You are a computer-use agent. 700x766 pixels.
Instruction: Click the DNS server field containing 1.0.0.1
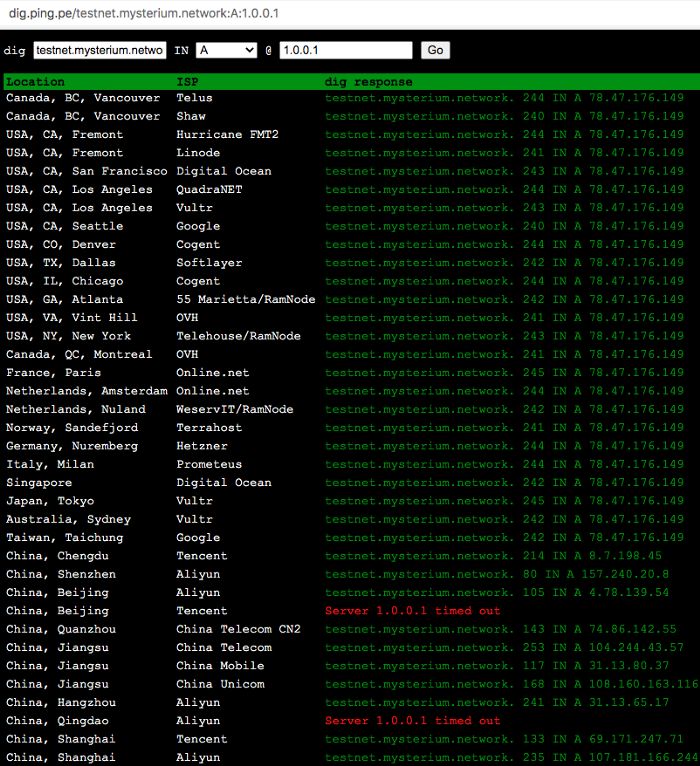[345, 50]
